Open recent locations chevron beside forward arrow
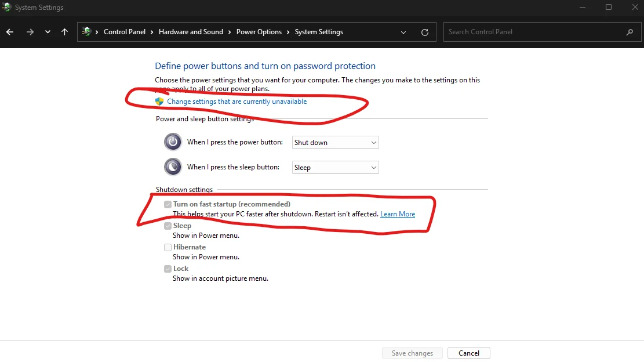This screenshot has width=644, height=362. click(48, 32)
